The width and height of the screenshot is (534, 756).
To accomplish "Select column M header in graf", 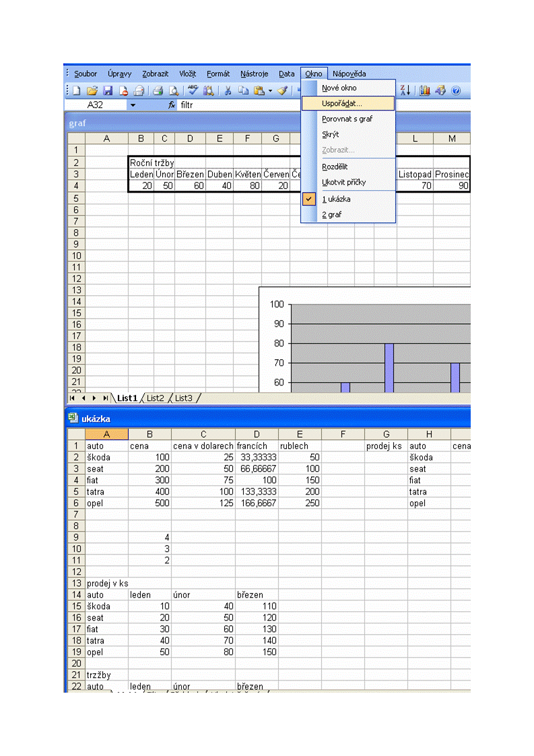I will coord(452,139).
